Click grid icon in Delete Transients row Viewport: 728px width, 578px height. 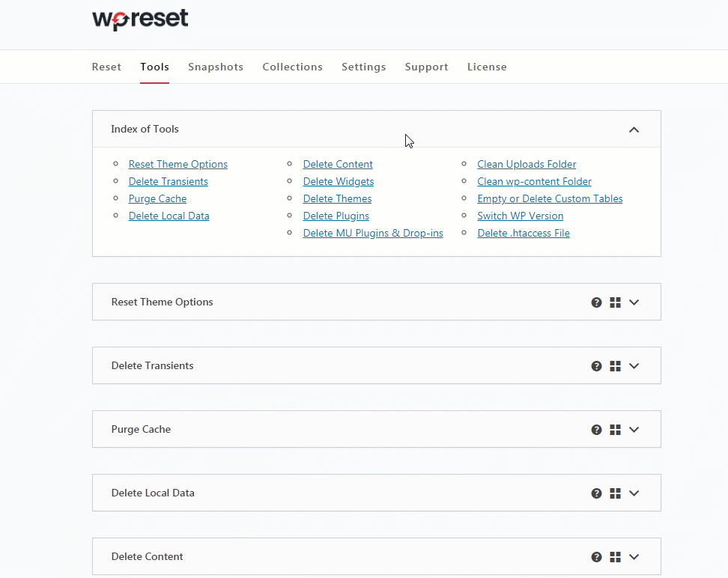pyautogui.click(x=615, y=366)
